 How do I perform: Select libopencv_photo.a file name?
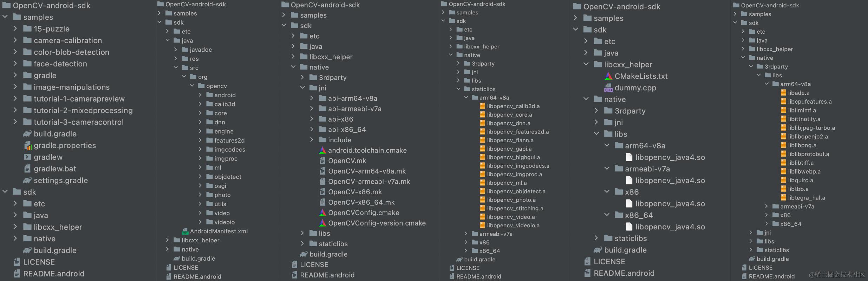tap(511, 200)
